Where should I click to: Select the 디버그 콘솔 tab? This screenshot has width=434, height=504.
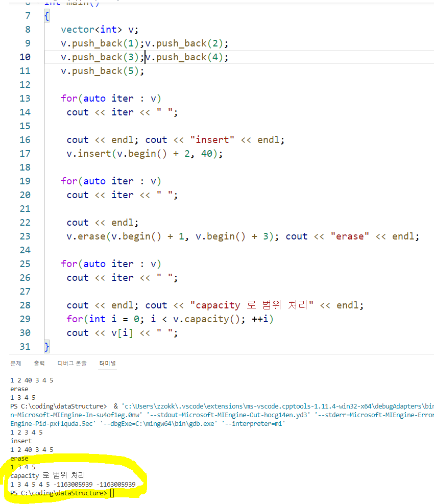tap(72, 363)
